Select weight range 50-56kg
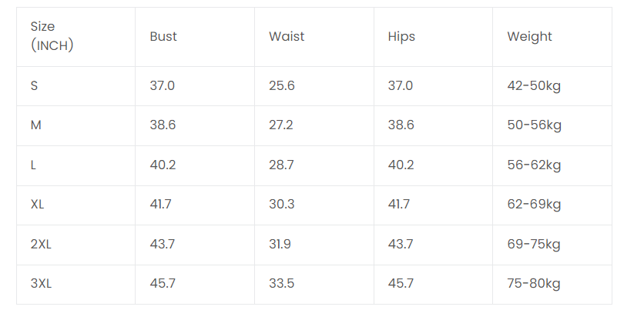 (534, 125)
